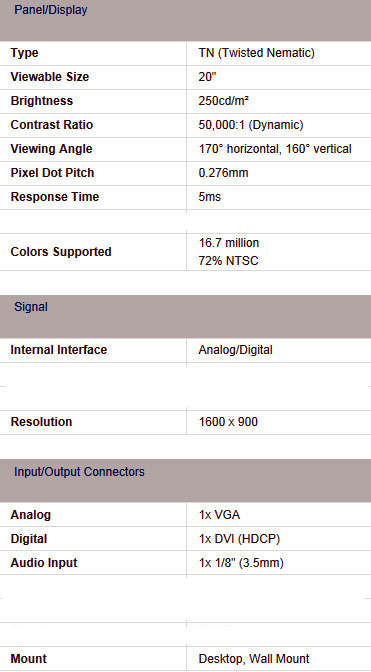Select the 72% NTSC text

(228, 261)
